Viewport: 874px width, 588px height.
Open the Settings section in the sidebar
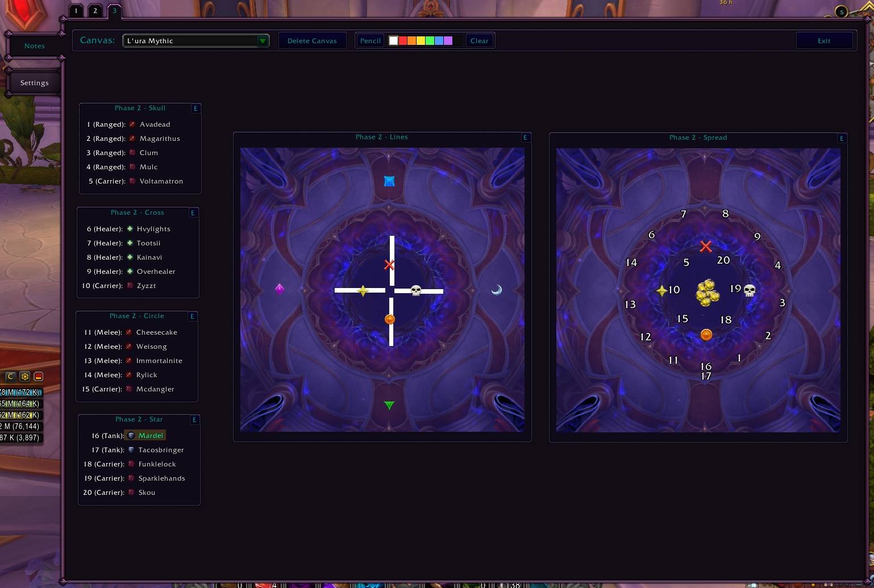(x=34, y=83)
